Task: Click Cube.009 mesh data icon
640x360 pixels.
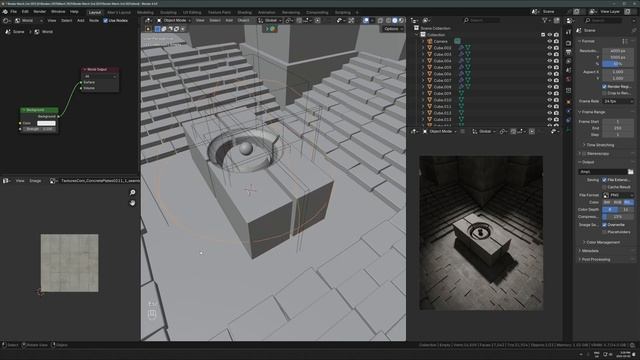Action: (461, 93)
